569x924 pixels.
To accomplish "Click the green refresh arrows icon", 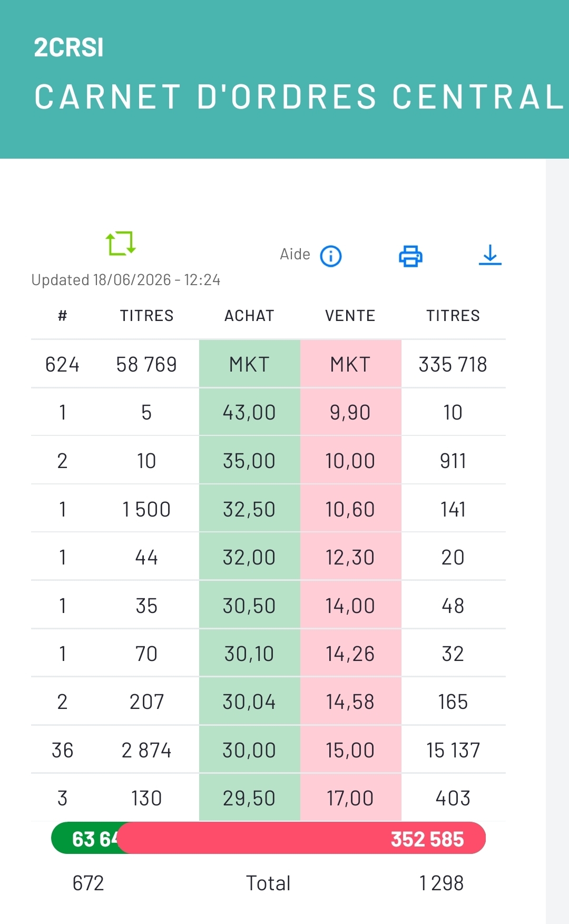I will point(121,243).
